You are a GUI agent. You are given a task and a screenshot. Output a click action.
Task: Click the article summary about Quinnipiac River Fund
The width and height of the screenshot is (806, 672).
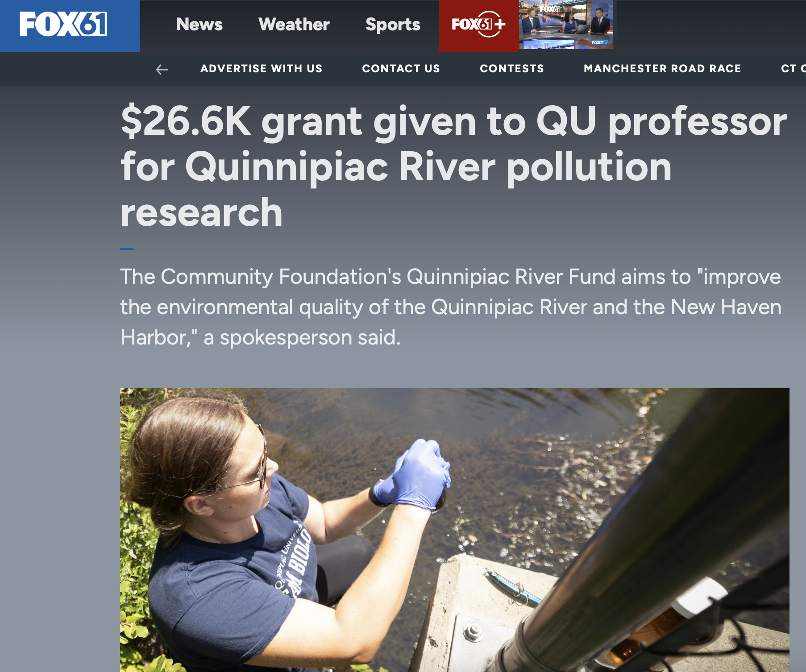pyautogui.click(x=451, y=307)
